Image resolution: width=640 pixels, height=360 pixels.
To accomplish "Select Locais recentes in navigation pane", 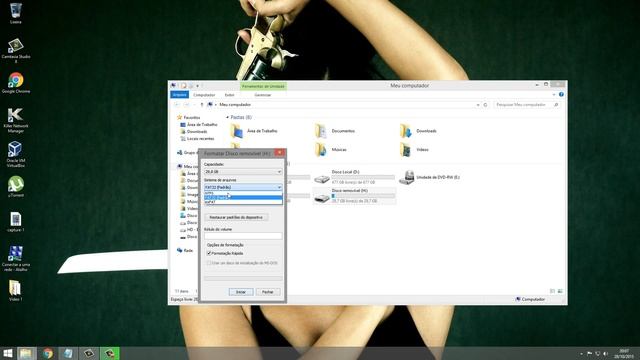I will coord(200,139).
